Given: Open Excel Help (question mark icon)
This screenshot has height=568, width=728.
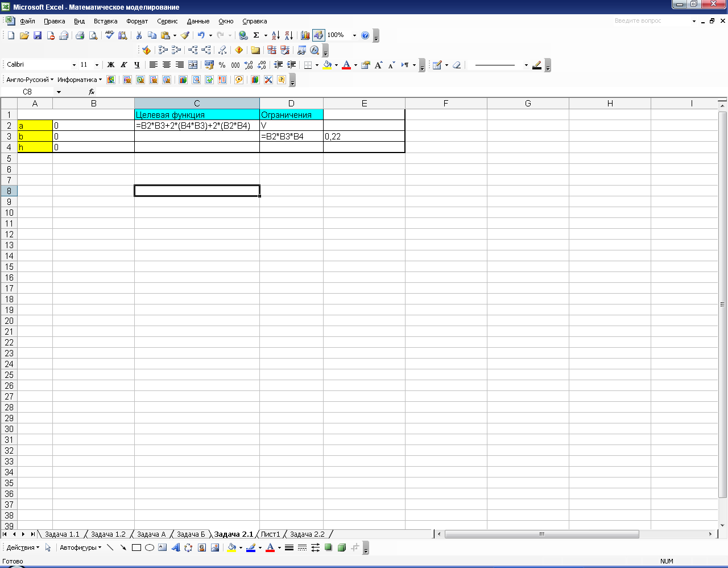Looking at the screenshot, I should (365, 35).
